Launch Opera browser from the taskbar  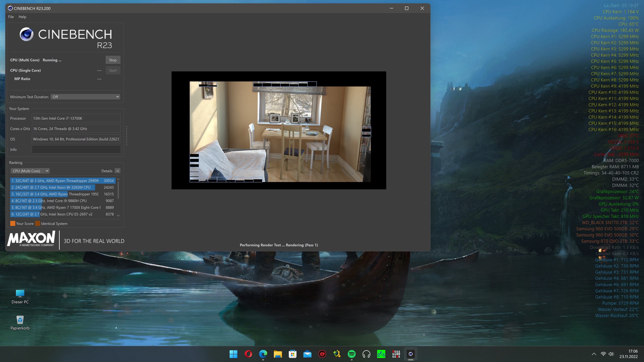click(x=248, y=354)
